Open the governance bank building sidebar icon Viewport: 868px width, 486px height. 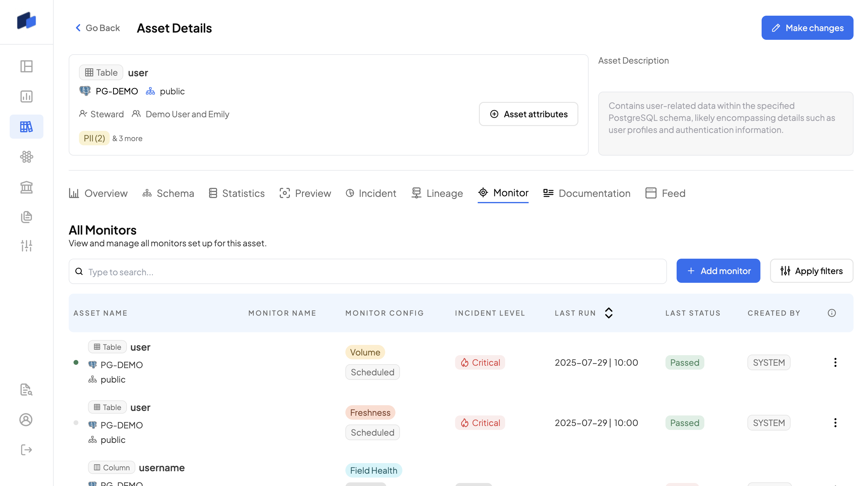26,187
